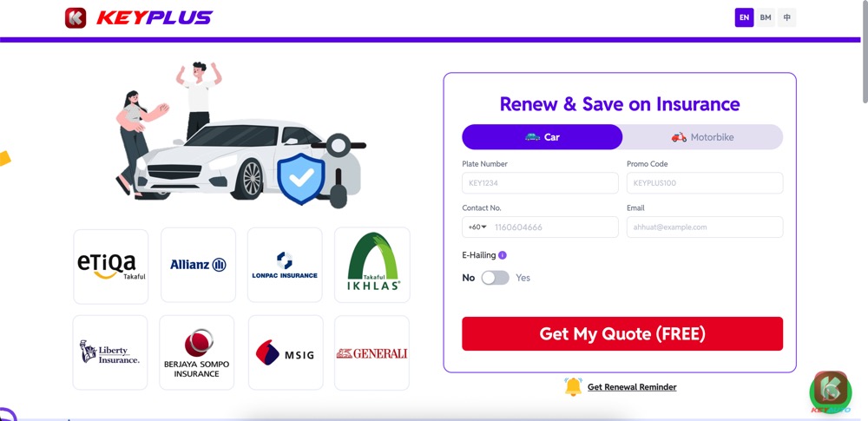Toggle the E-Hailing switch to Yes
The width and height of the screenshot is (868, 421).
[495, 278]
